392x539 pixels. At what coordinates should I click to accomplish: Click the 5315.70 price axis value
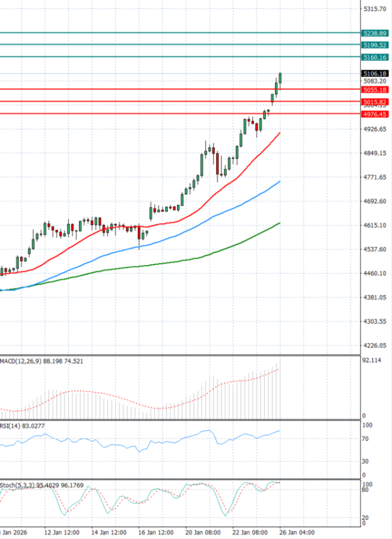pyautogui.click(x=374, y=9)
